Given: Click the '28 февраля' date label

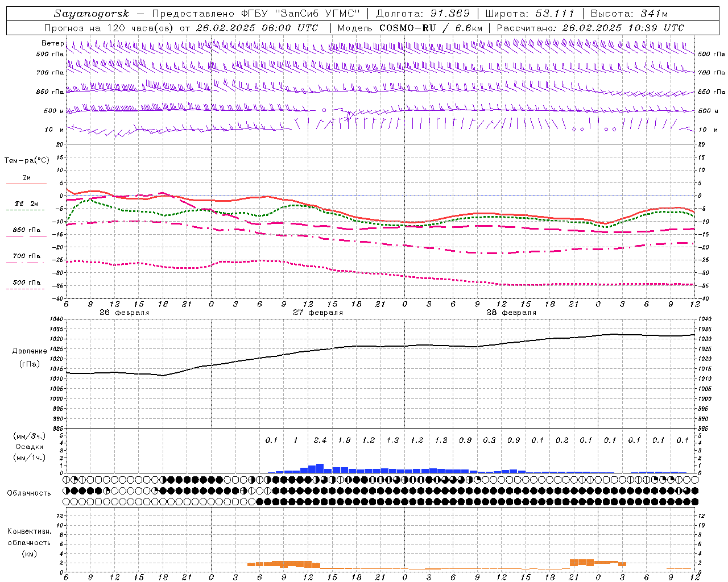Looking at the screenshot, I should tap(511, 313).
